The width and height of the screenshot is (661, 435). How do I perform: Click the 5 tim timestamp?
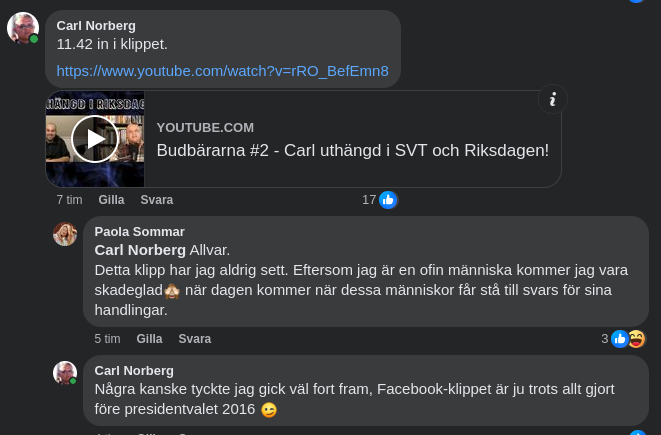pos(107,339)
